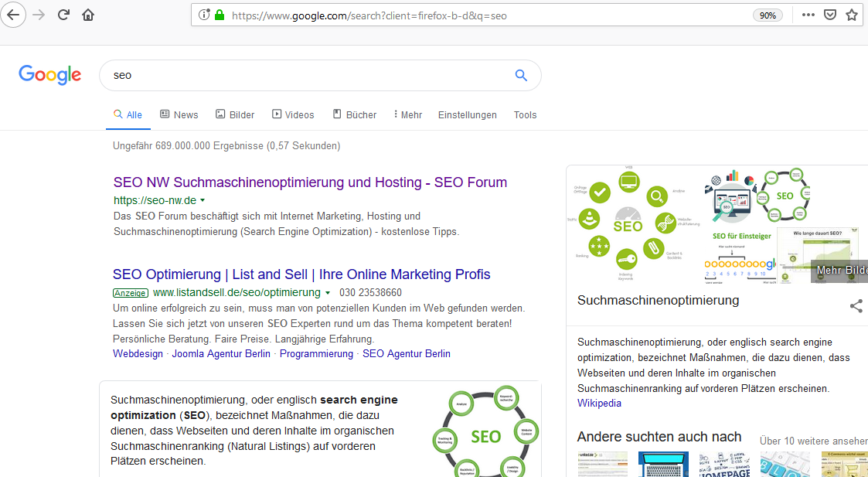Click the Google logo
The width and height of the screenshot is (868, 477).
point(50,75)
